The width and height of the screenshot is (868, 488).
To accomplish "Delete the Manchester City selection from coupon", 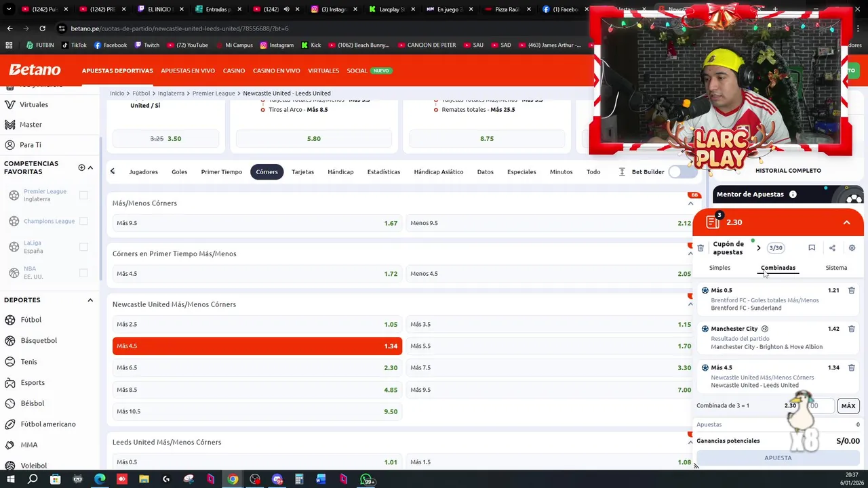I will [x=851, y=329].
